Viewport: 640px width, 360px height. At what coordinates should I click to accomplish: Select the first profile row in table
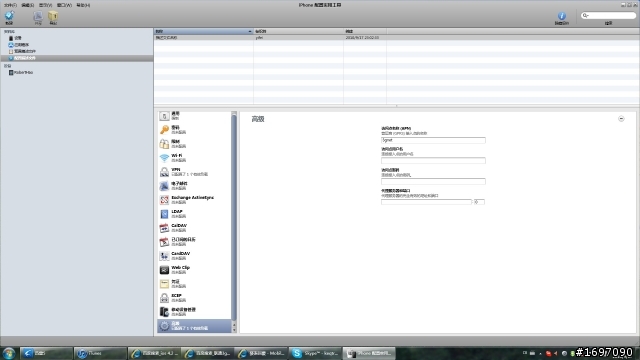pos(396,38)
